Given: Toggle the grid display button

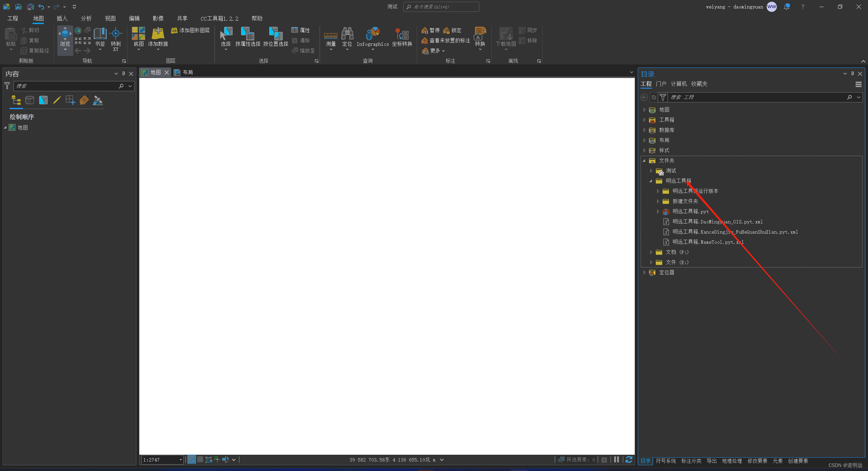Looking at the screenshot, I should [200, 460].
